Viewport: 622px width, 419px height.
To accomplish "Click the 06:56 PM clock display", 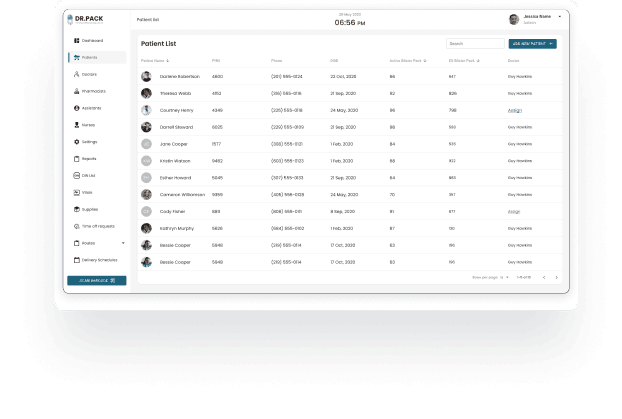I will (349, 23).
